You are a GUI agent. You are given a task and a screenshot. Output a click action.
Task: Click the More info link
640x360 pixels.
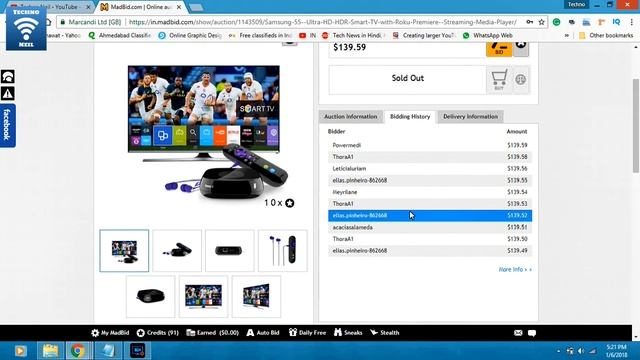[x=515, y=269]
